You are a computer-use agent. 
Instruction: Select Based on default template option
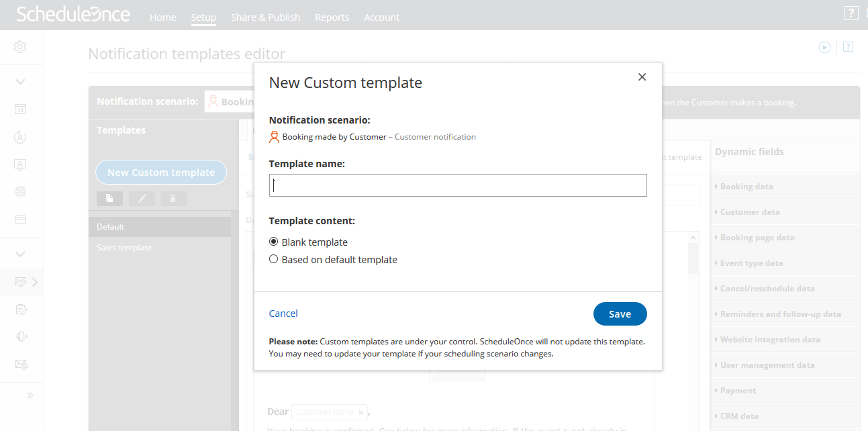click(x=274, y=259)
